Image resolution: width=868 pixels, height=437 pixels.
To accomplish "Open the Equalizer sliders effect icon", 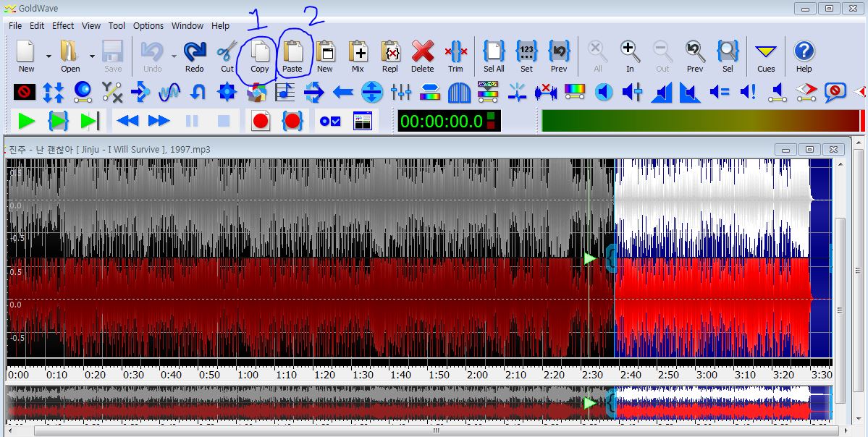I will (401, 92).
